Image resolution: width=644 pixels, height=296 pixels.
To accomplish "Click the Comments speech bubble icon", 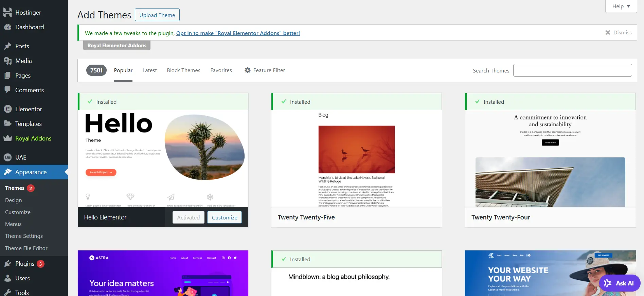I will point(7,90).
